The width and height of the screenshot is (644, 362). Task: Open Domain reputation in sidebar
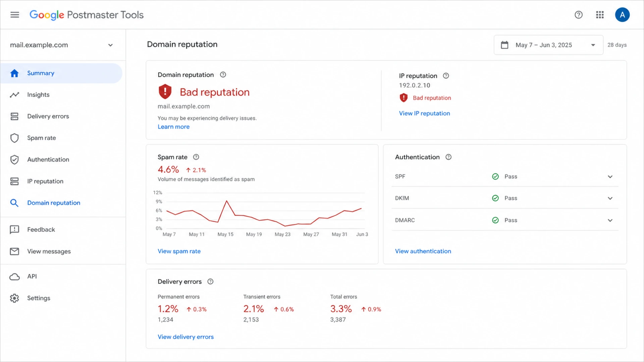click(x=54, y=203)
